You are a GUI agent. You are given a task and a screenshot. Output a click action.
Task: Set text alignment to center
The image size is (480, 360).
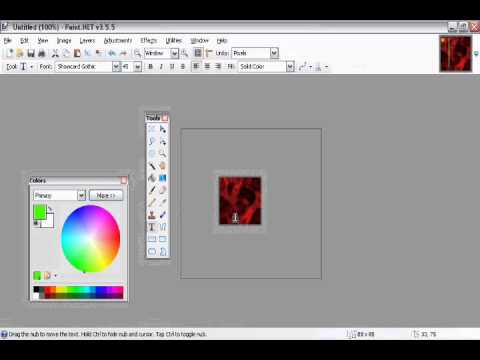coord(207,67)
